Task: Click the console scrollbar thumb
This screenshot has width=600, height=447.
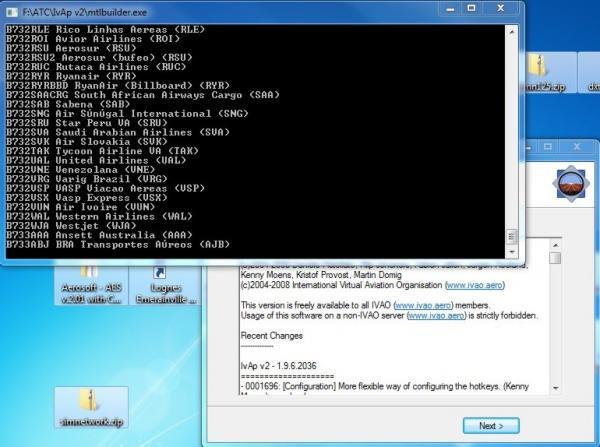Action: (x=512, y=237)
